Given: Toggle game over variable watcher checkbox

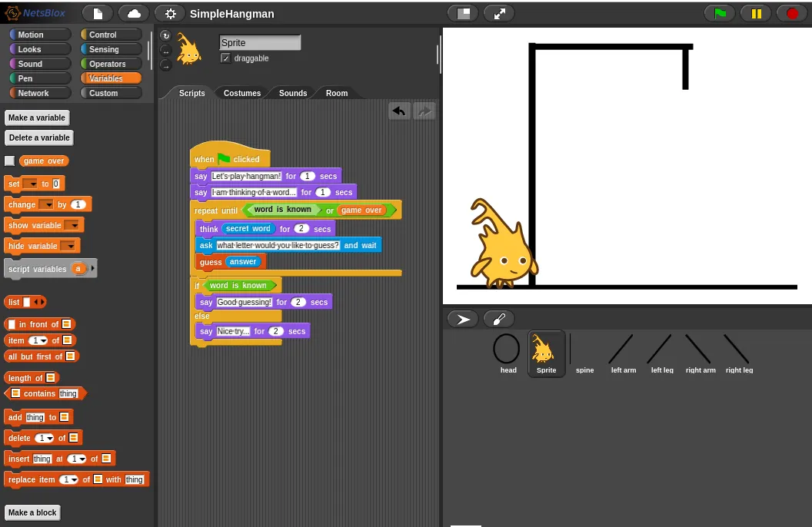Looking at the screenshot, I should point(10,161).
